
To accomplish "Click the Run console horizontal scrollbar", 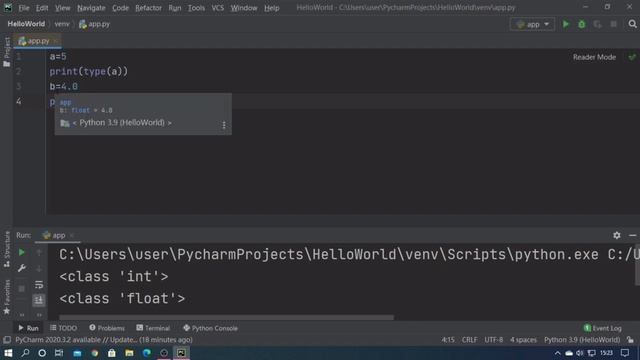I will 227,317.
